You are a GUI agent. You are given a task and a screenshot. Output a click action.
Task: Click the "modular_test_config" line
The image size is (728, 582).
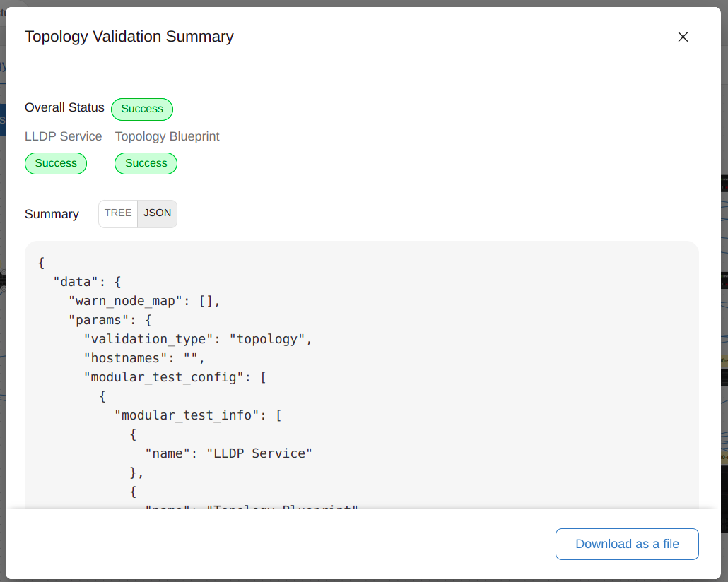coord(175,377)
